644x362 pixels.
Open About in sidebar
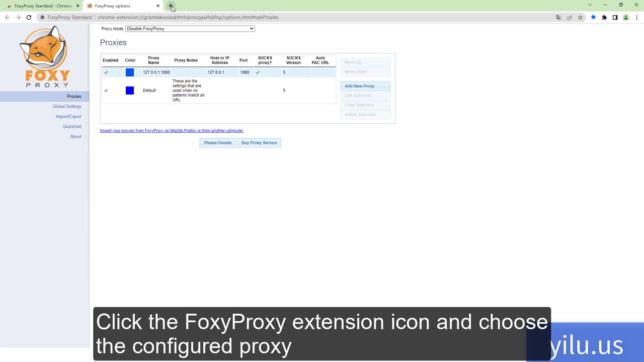(x=75, y=137)
